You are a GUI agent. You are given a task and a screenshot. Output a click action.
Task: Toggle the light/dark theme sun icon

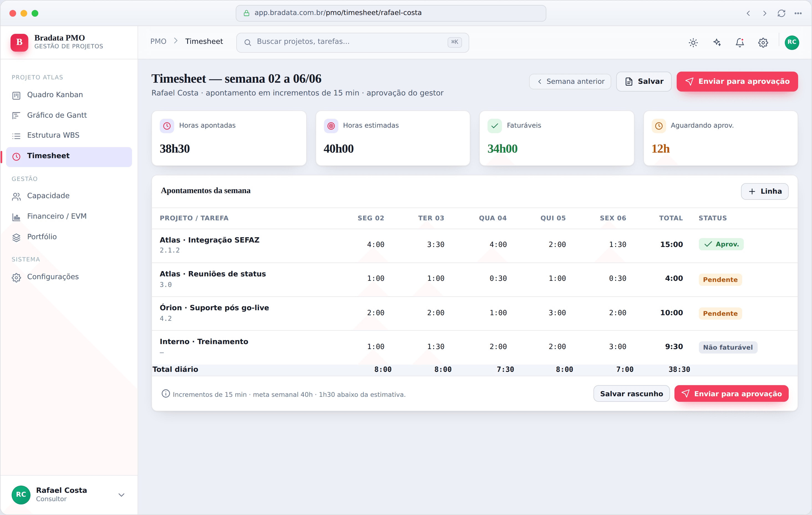pos(693,42)
